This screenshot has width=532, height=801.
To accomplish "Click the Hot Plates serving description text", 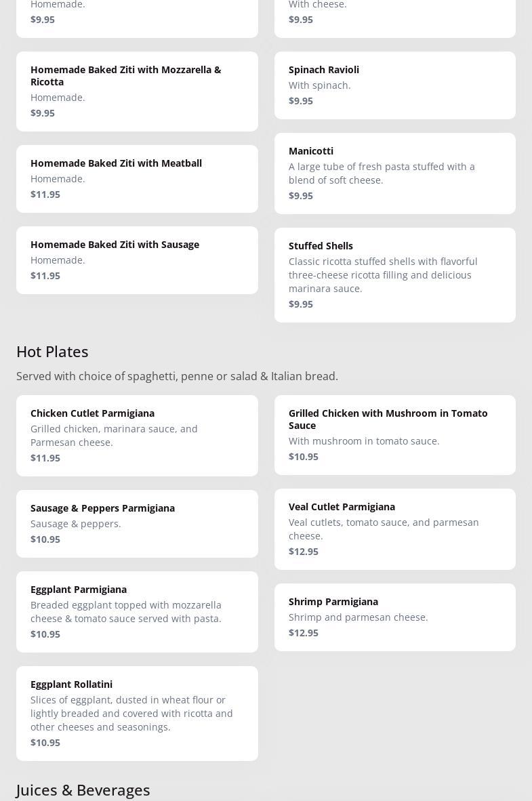I will pos(177,376).
